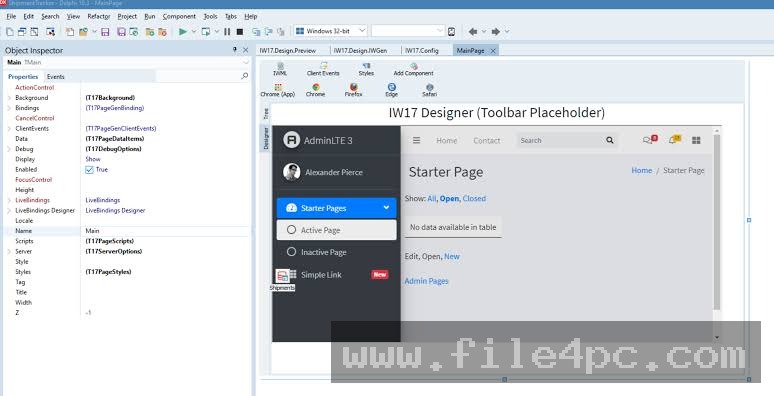The height and width of the screenshot is (396, 774).
Task: Click Alexander Pierce avatar
Action: (292, 172)
